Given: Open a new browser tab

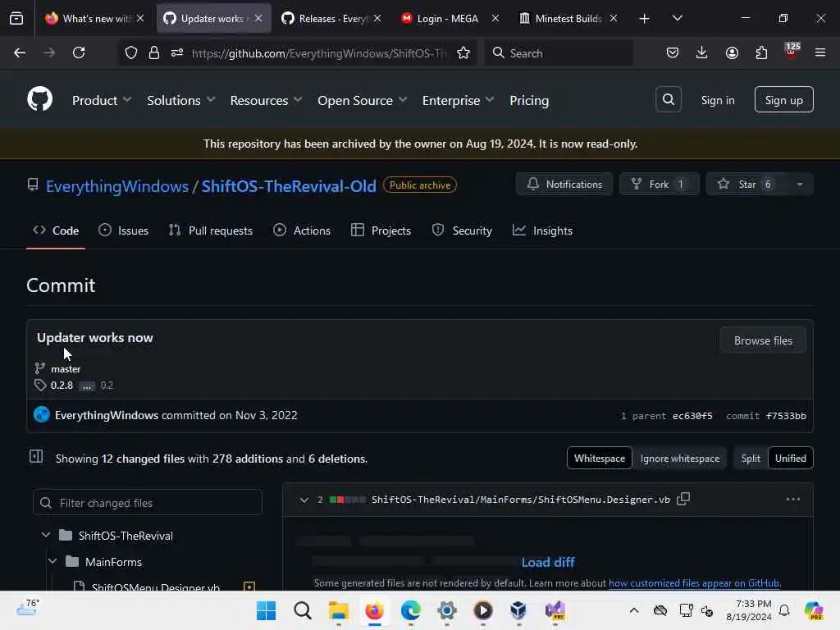Looking at the screenshot, I should pos(645,18).
